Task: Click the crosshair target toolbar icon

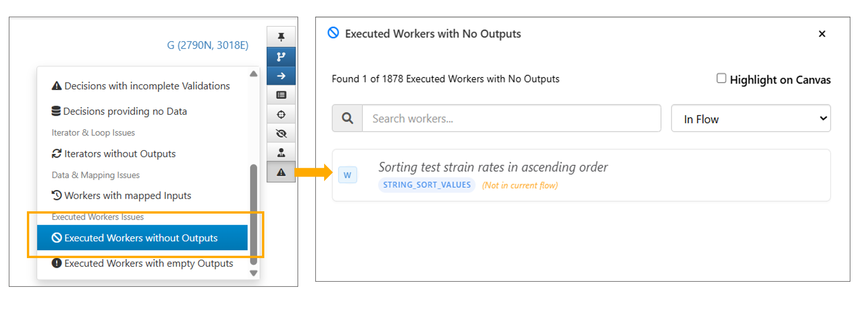Action: coord(281,114)
